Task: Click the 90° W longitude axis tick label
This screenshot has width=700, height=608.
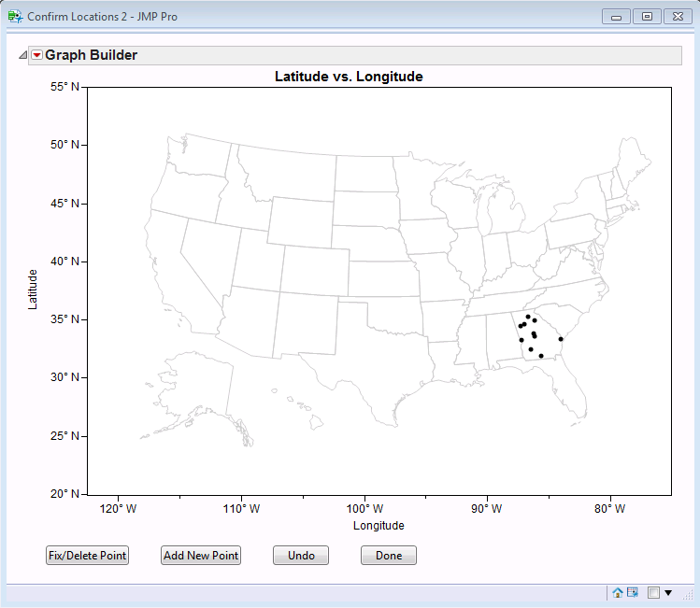Action: pyautogui.click(x=487, y=508)
